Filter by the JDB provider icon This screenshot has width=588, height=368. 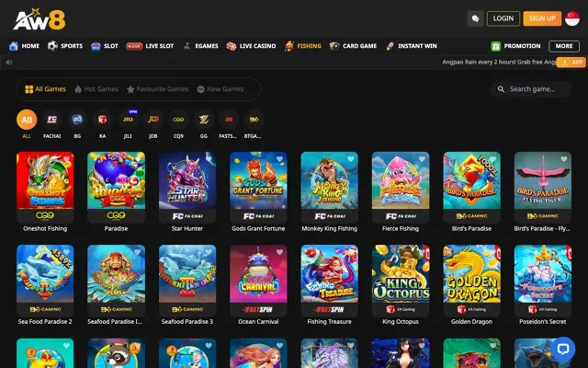click(x=153, y=120)
